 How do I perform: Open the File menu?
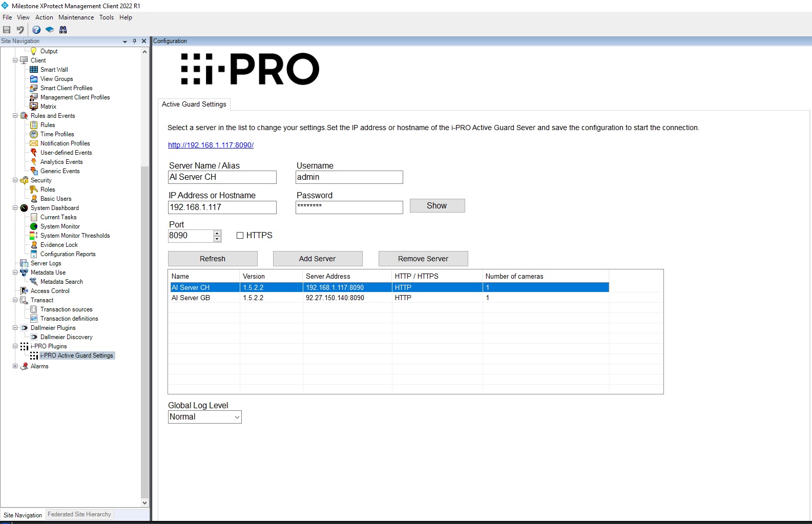point(7,17)
